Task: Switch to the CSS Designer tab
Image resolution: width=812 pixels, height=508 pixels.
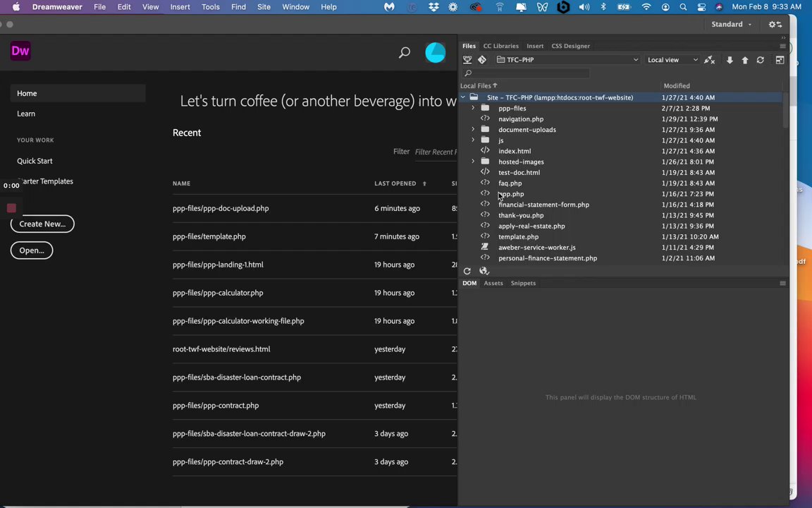Action: coord(570,46)
